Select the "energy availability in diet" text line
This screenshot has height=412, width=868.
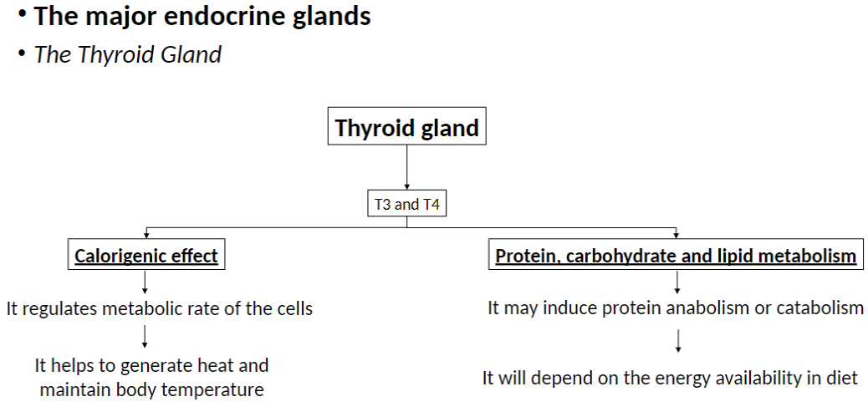point(670,378)
